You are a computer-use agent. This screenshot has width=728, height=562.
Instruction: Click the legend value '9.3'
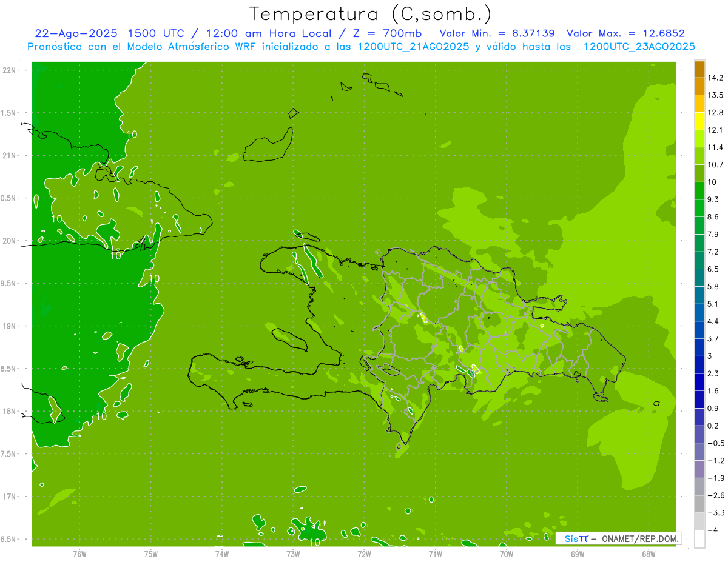point(713,199)
